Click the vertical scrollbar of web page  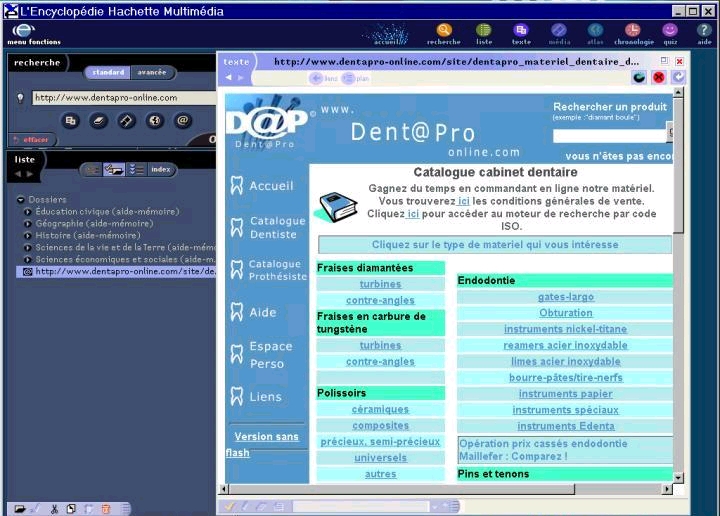[678, 285]
